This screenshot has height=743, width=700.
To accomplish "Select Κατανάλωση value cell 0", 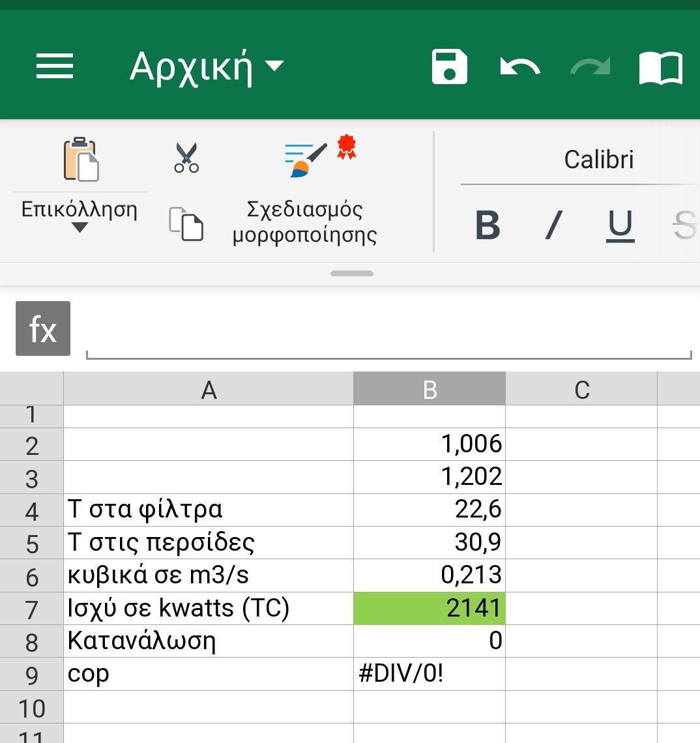I will (430, 641).
